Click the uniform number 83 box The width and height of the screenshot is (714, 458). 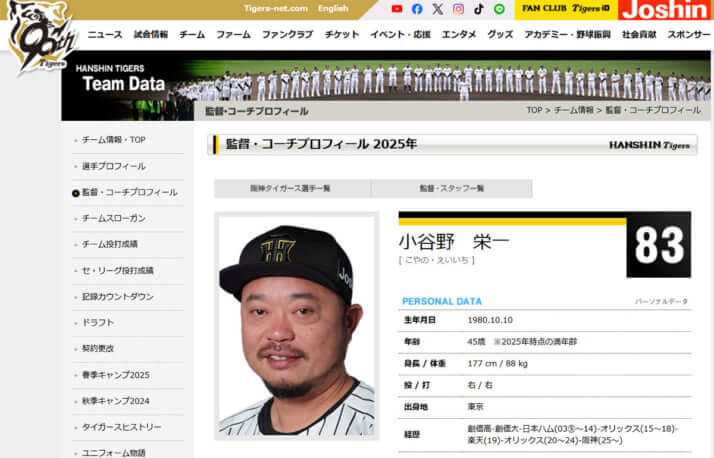click(x=659, y=245)
